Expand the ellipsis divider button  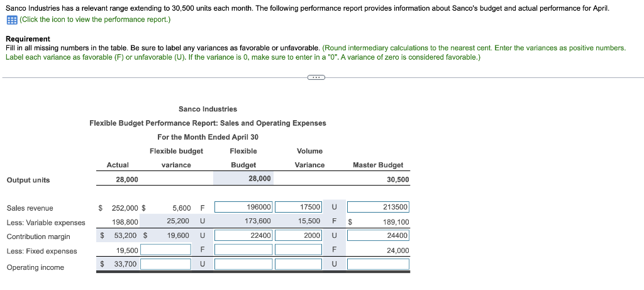click(316, 77)
